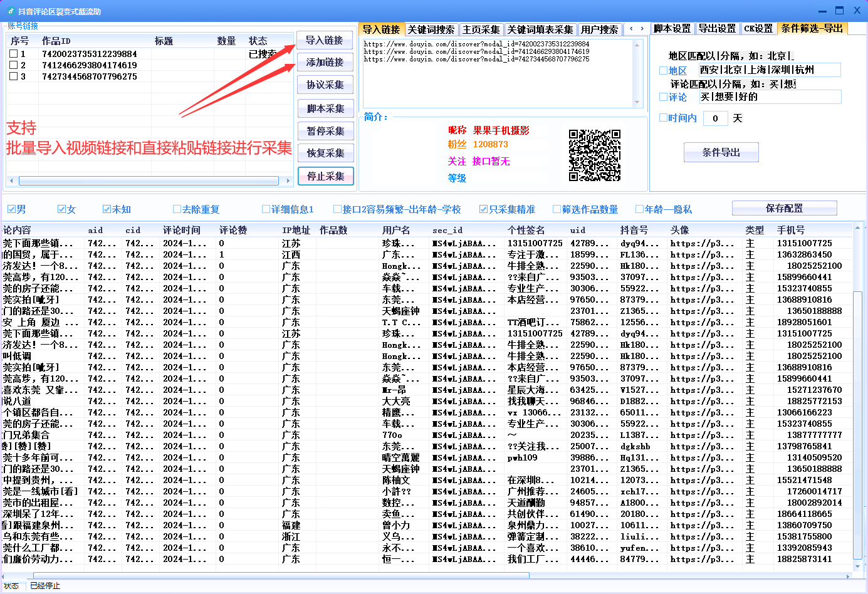Click the 导入链接 button with red arrow pointing

point(325,40)
